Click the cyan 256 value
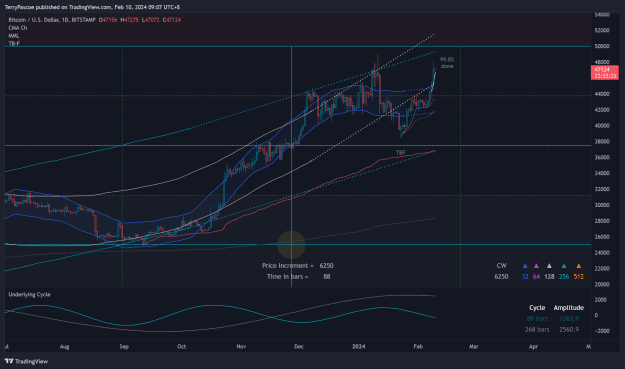This screenshot has width=625, height=369. tap(564, 277)
